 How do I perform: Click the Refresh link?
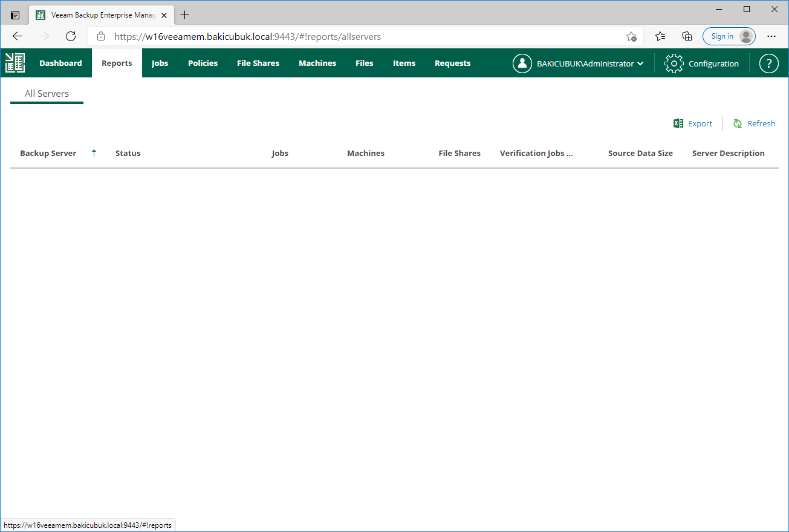coord(761,123)
